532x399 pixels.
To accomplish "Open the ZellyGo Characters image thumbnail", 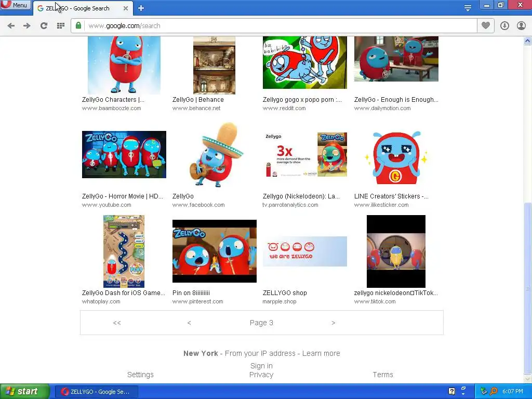I will coord(124,65).
